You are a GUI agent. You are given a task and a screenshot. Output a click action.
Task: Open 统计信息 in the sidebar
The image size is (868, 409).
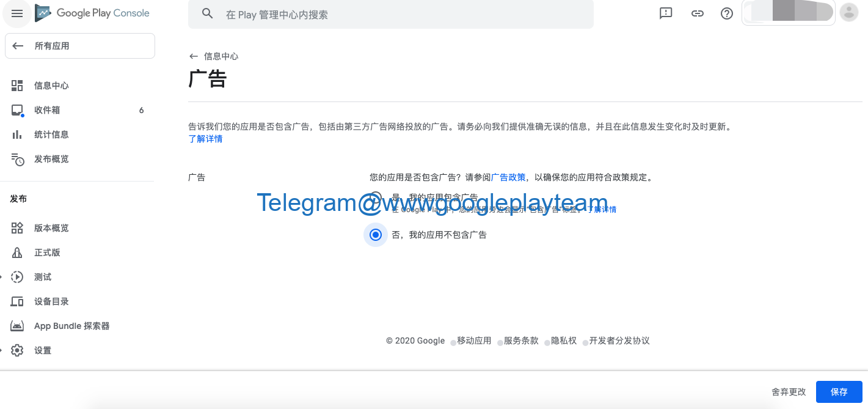click(51, 134)
